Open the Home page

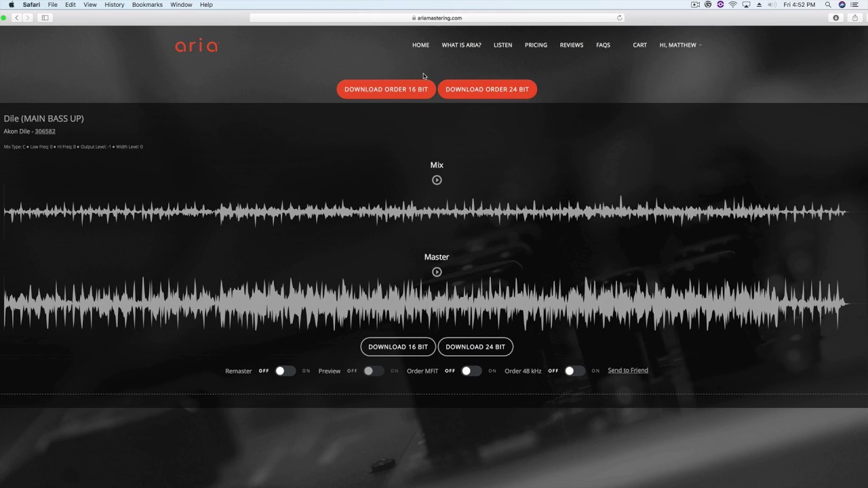point(420,45)
